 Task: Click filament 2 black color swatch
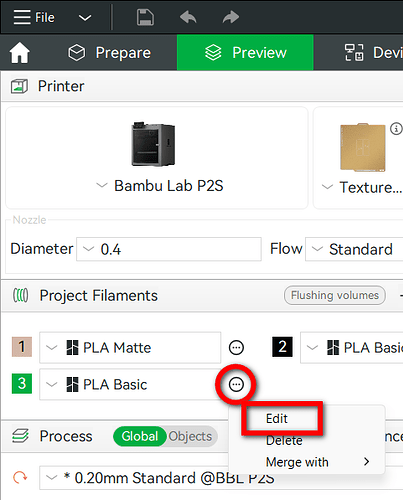[x=282, y=347]
